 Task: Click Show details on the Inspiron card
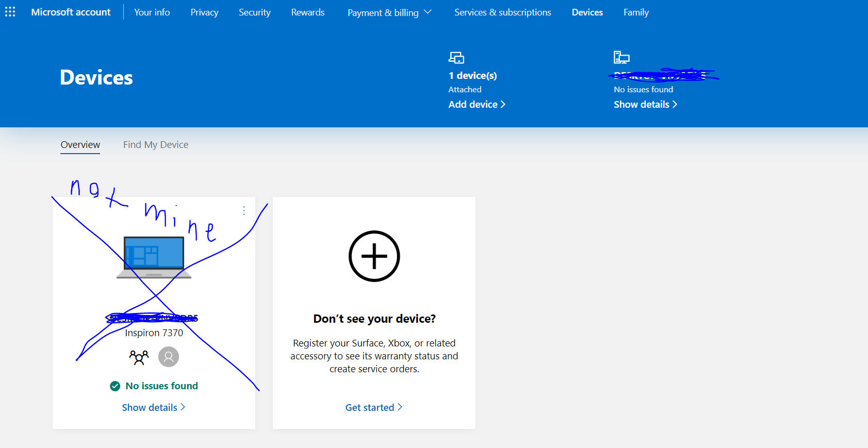coord(153,407)
